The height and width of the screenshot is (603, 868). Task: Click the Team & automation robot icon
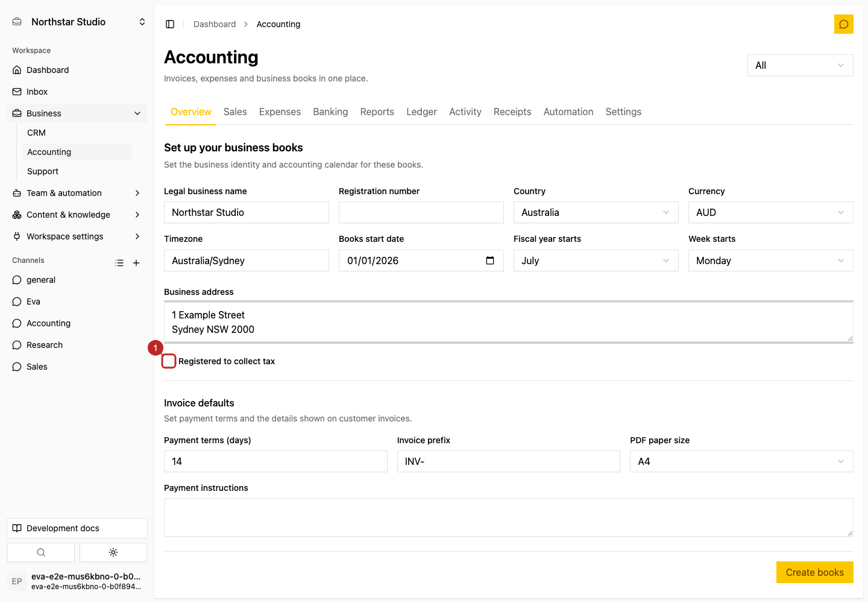pyautogui.click(x=17, y=193)
